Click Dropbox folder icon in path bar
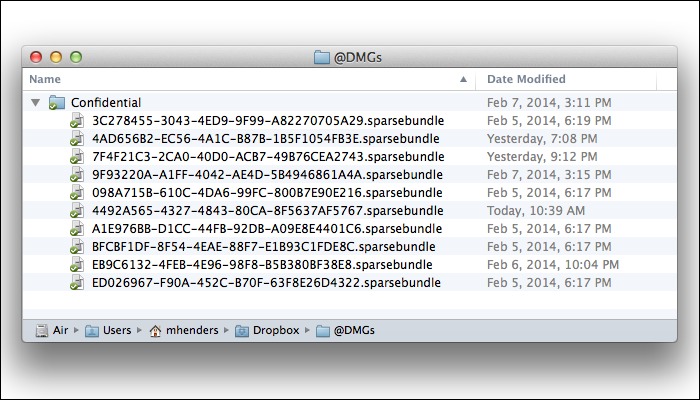This screenshot has height=400, width=700. coord(242,331)
